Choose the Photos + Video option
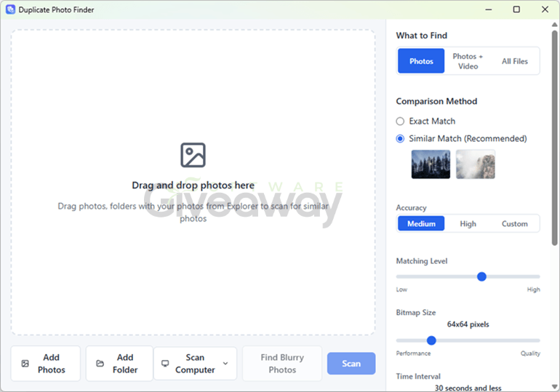Viewport: 560px width, 392px height. [468, 61]
